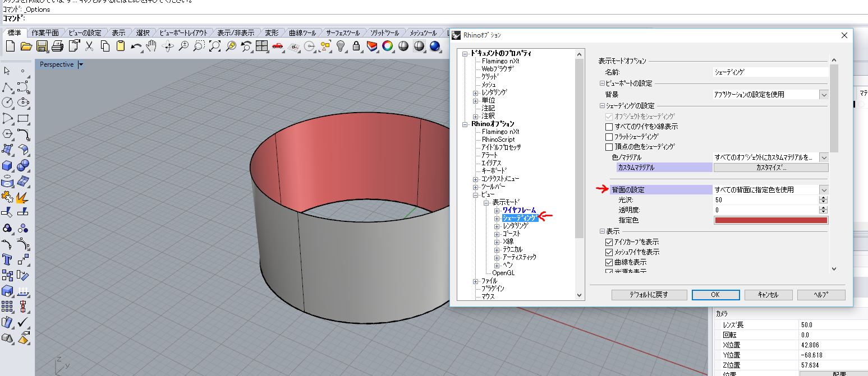Open the 作業平面 toolbar tab

46,33
